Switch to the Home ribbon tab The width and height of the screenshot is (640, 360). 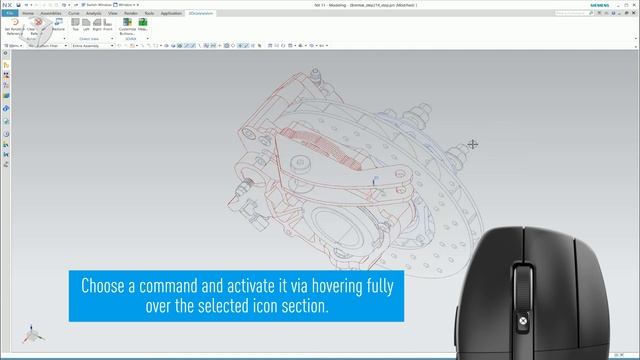coord(28,13)
